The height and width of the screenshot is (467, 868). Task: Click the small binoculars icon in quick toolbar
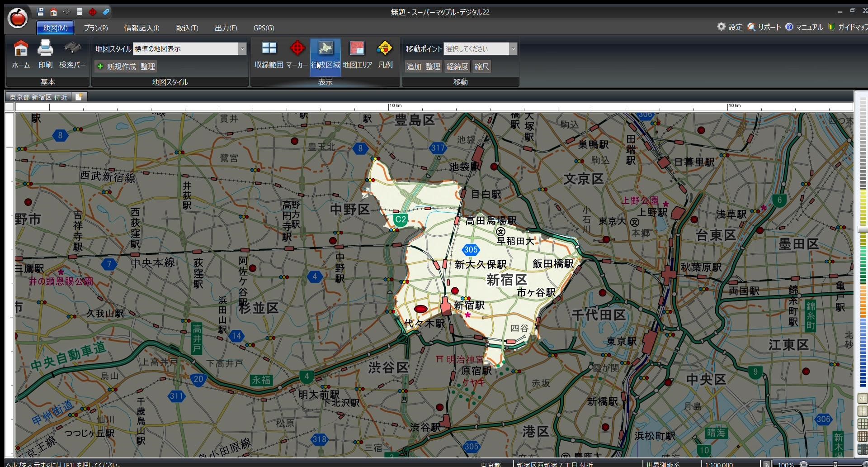67,12
